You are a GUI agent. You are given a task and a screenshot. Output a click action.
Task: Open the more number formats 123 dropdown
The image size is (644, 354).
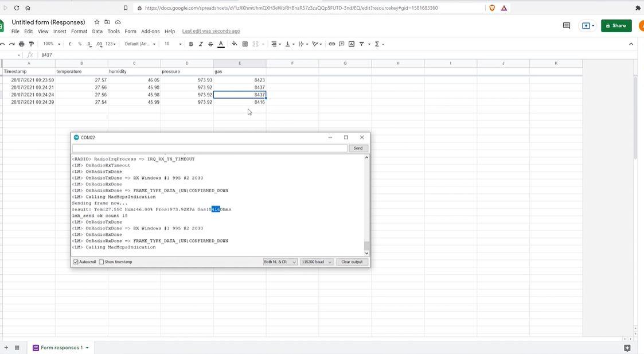111,44
